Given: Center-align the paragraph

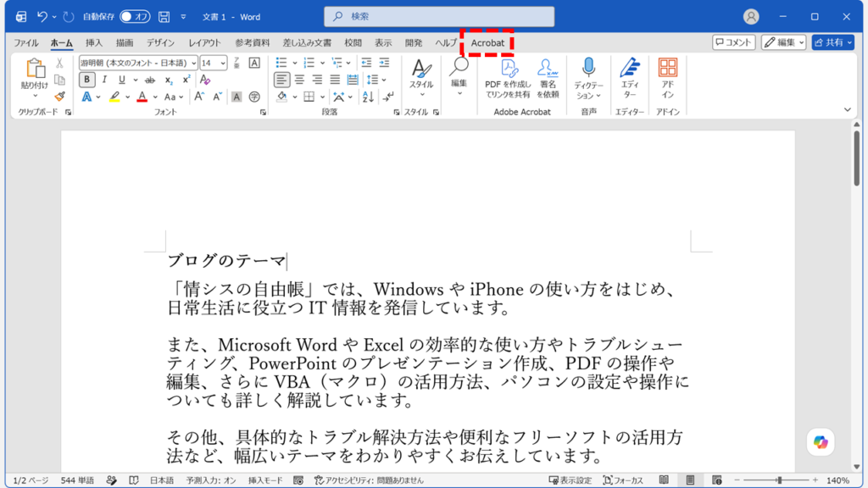Looking at the screenshot, I should pyautogui.click(x=299, y=80).
